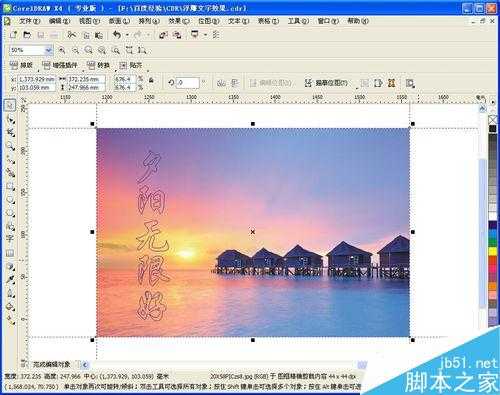Viewport: 500px width, 395px height.
Task: Open the application launcher dropdown arrow
Action: [205, 35]
